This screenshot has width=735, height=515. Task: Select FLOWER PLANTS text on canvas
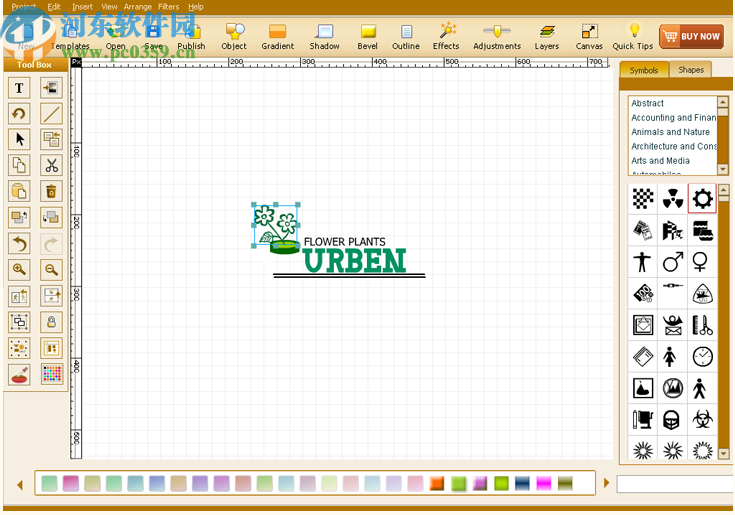(x=345, y=242)
